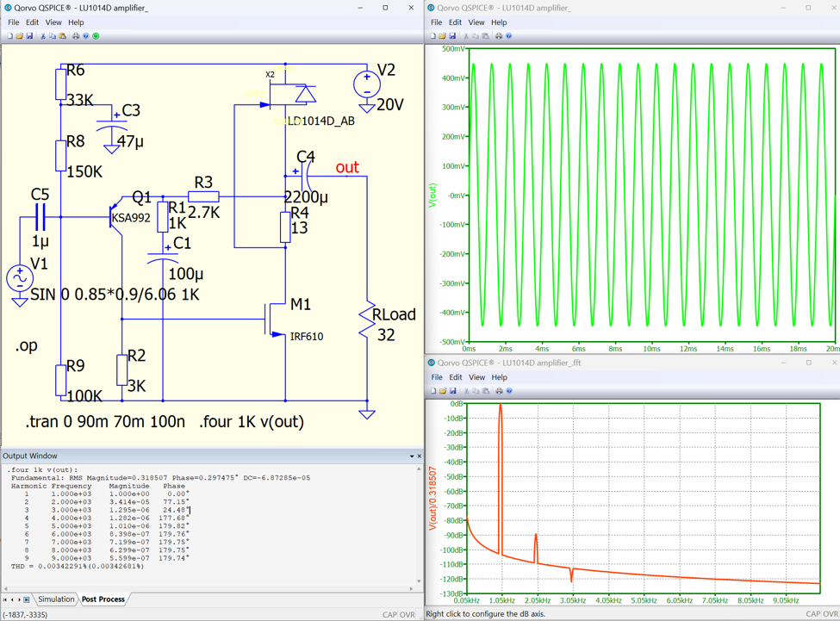Click blue Help icon in schematic toolbar

tap(85, 36)
